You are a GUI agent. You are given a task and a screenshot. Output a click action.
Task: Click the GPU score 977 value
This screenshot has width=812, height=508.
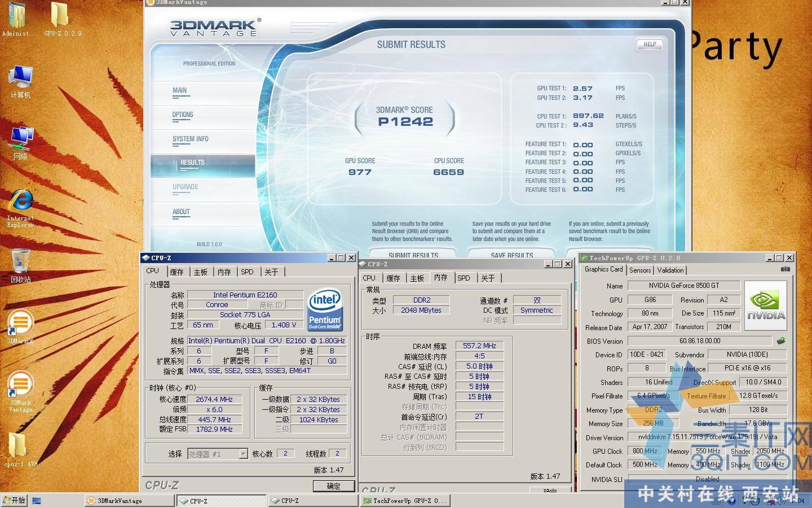tap(360, 172)
